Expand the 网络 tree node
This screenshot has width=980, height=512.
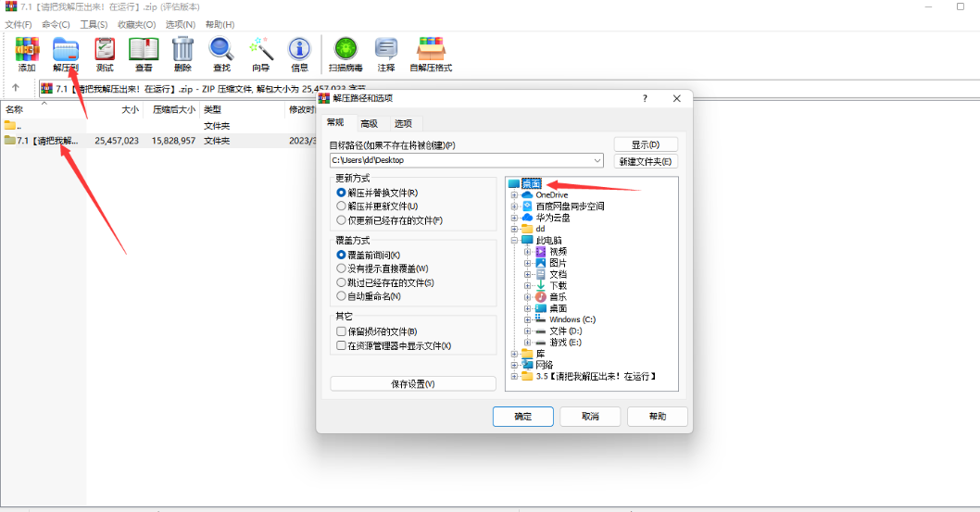click(x=514, y=366)
